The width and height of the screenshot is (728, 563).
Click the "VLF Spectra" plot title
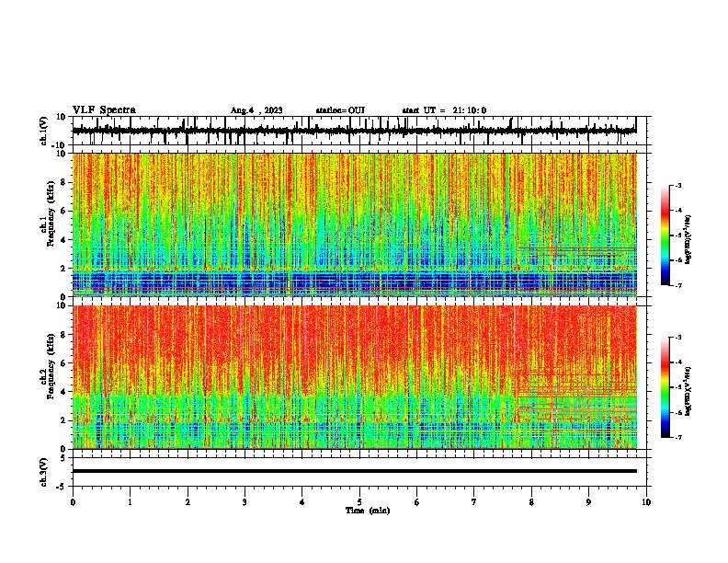click(104, 110)
